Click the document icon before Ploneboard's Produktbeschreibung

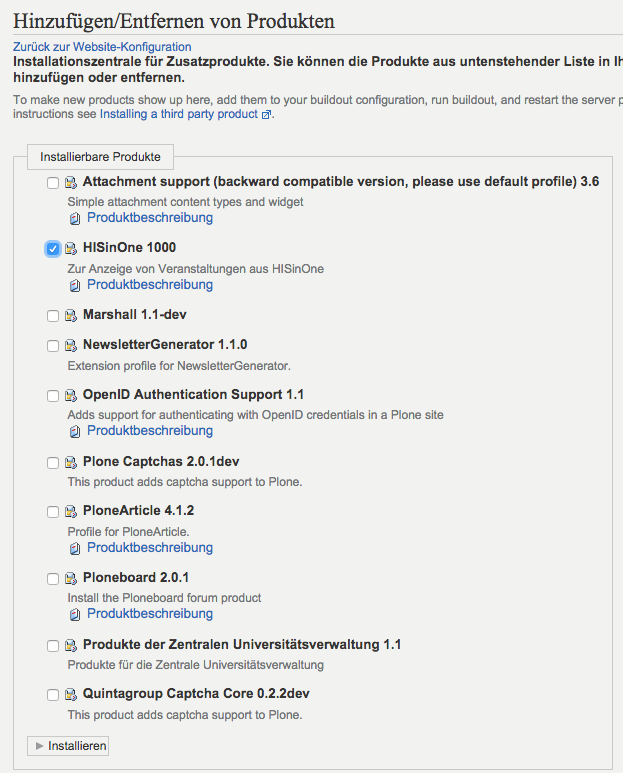point(75,614)
